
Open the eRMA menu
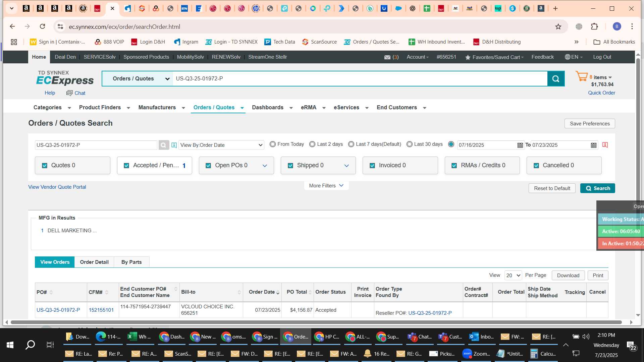pyautogui.click(x=313, y=108)
